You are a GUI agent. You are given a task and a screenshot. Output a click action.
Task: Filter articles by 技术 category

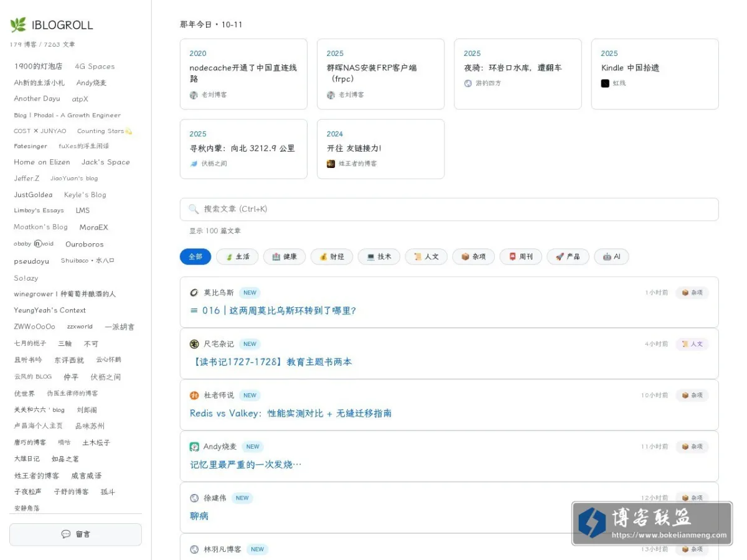[379, 256]
